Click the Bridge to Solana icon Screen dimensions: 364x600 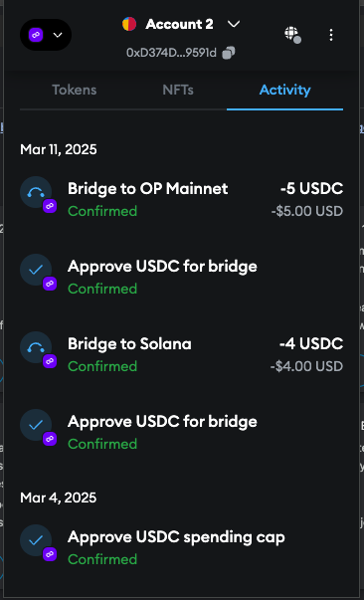(x=36, y=347)
